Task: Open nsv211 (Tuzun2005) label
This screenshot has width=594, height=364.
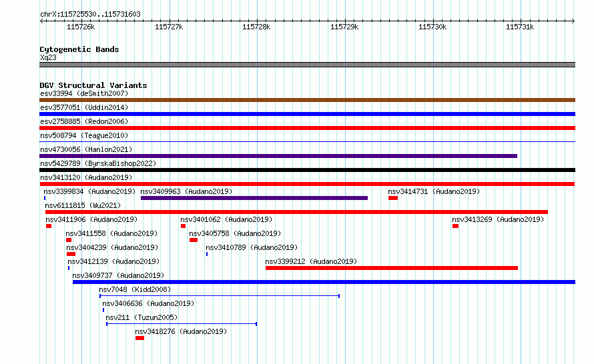Action: (x=141, y=317)
